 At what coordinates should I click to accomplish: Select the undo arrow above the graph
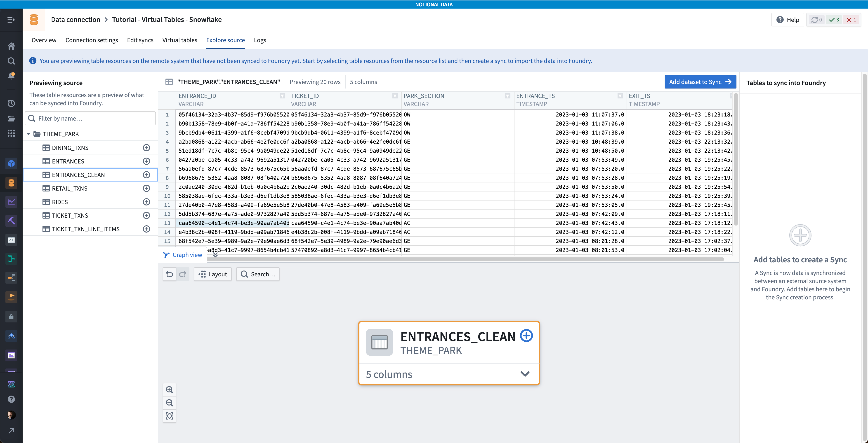[x=170, y=274]
